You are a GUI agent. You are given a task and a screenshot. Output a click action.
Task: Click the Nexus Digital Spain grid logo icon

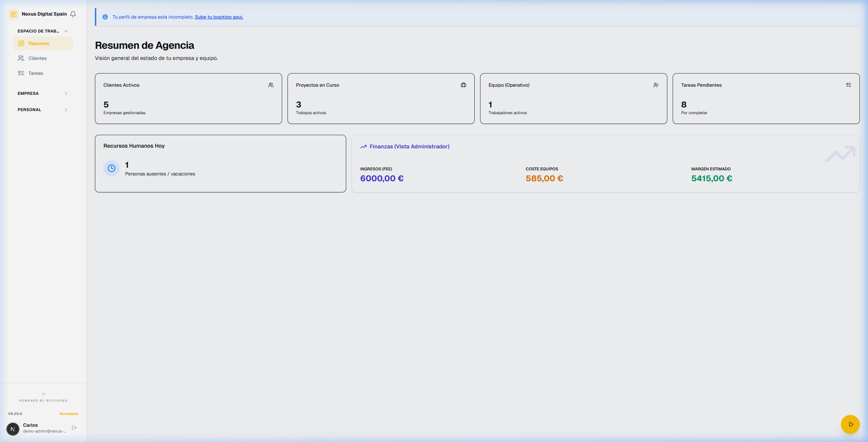[14, 14]
